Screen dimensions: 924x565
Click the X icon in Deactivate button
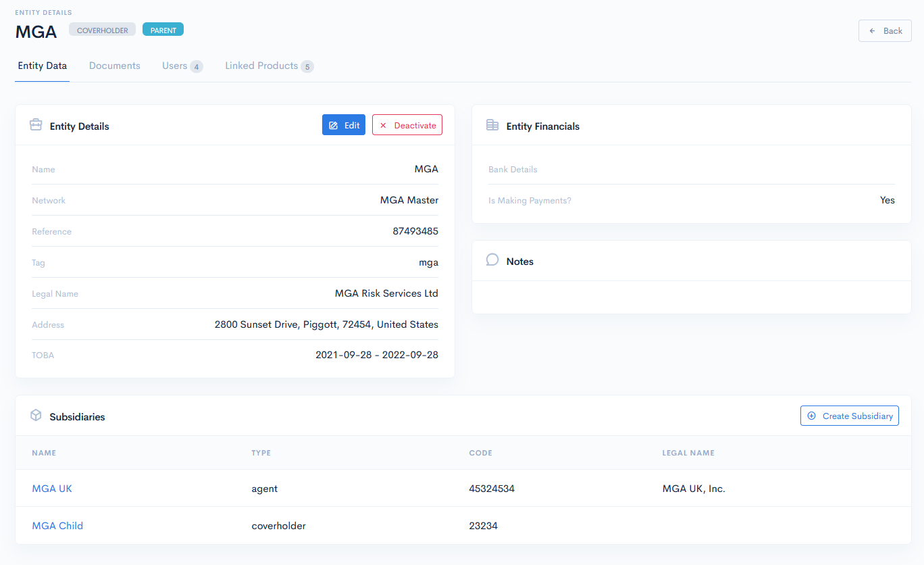pyautogui.click(x=383, y=126)
